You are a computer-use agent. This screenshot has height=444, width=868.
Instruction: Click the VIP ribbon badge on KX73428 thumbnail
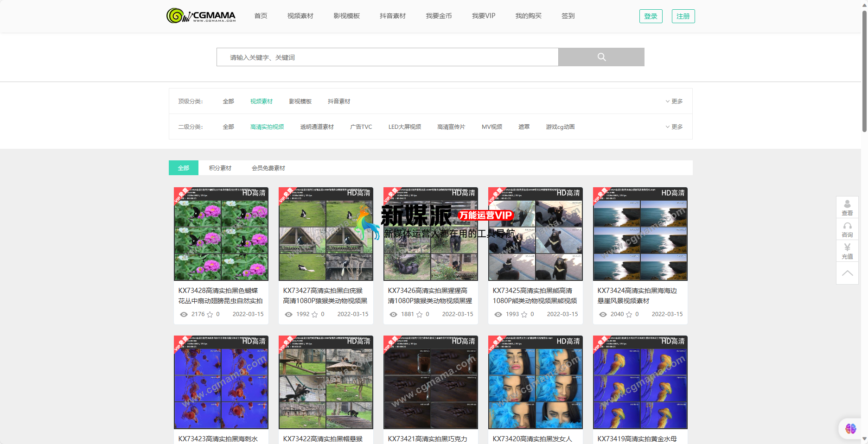[182, 195]
